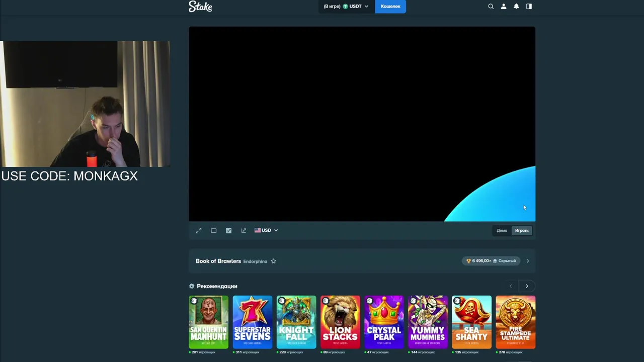The height and width of the screenshot is (362, 644).
Task: Add Book of Brawlers to favorites star
Action: 274,261
